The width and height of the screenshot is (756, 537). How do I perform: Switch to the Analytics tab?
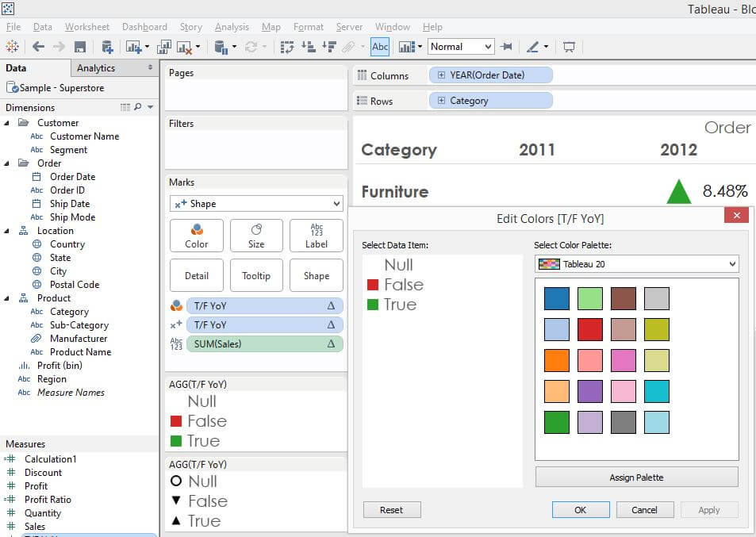96,68
